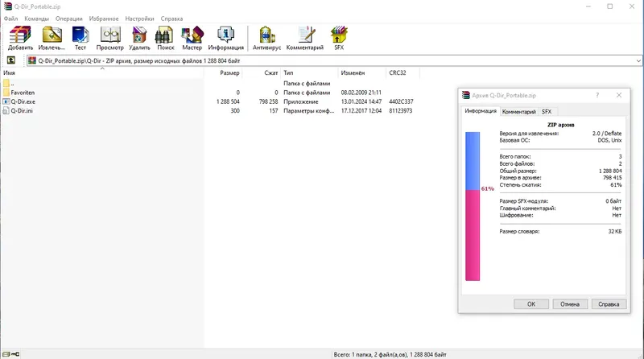Click the Q-Dir.exe file icon
The image size is (644, 359).
[6, 101]
